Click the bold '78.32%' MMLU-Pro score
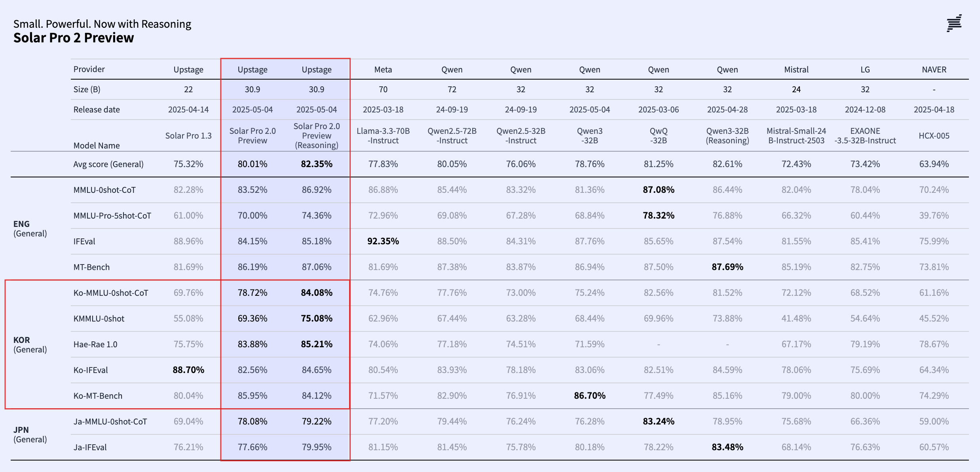Image resolution: width=980 pixels, height=472 pixels. click(659, 215)
